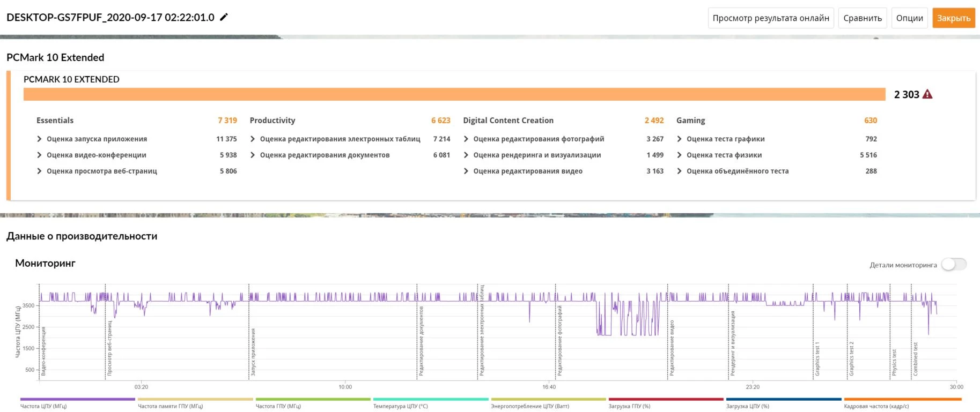Click the pencil icon to rename result

(x=224, y=17)
